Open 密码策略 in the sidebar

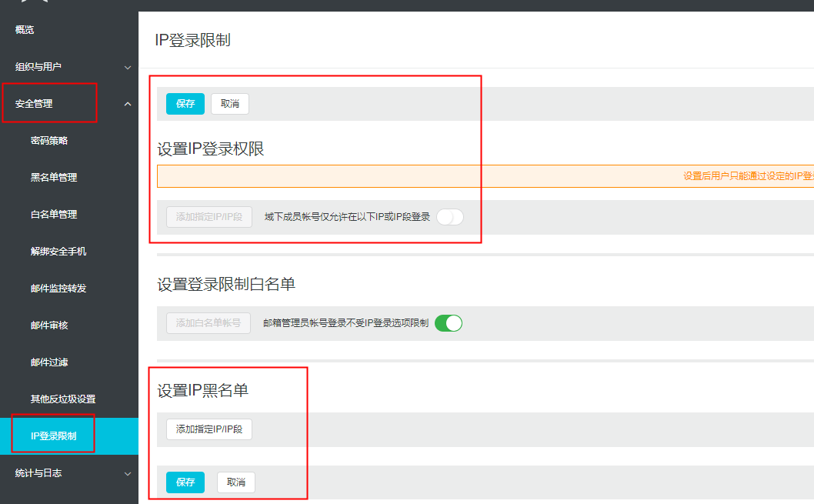(49, 141)
